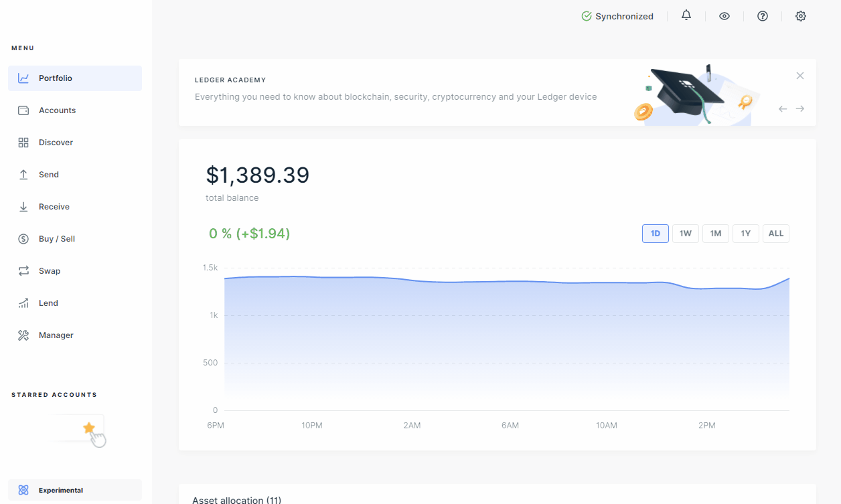Open the Discover section
The image size is (841, 504).
56,142
